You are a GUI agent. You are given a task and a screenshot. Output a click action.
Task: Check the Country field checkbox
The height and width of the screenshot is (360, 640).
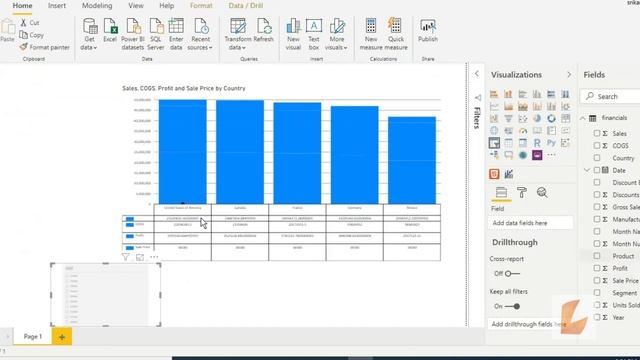click(597, 158)
